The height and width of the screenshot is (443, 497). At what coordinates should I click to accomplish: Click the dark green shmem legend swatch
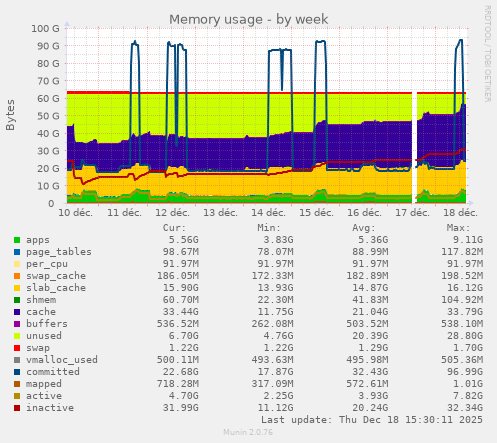pos(17,300)
